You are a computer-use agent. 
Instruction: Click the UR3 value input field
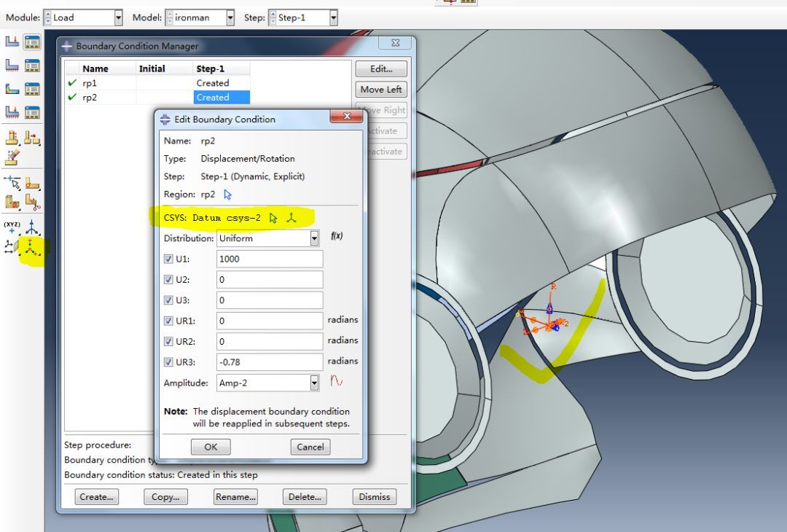pos(270,362)
